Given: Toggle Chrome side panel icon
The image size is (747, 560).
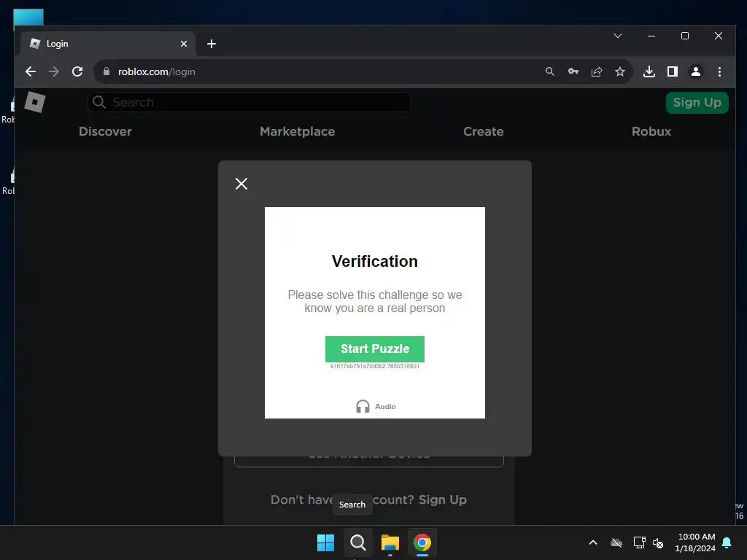Looking at the screenshot, I should (x=672, y=71).
